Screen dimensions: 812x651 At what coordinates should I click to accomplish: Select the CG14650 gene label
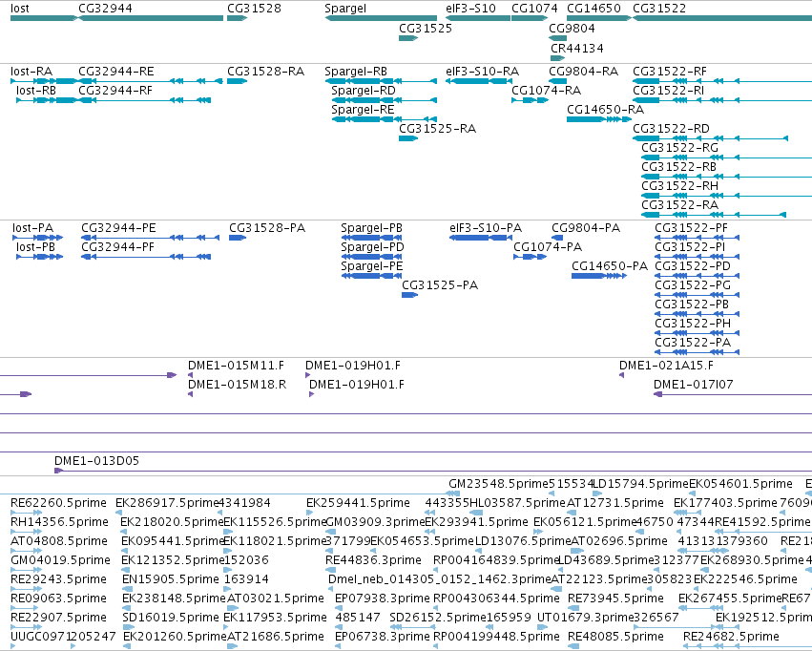click(594, 9)
